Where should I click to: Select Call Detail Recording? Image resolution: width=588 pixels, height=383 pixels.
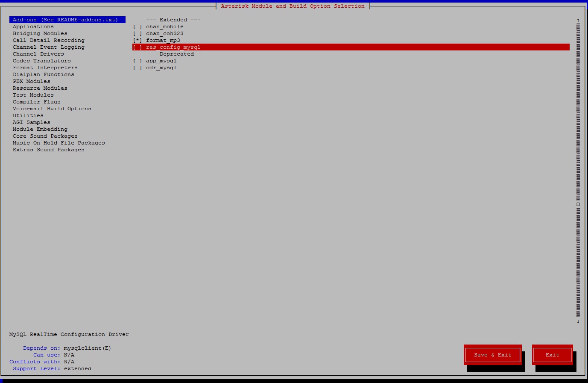coord(48,40)
